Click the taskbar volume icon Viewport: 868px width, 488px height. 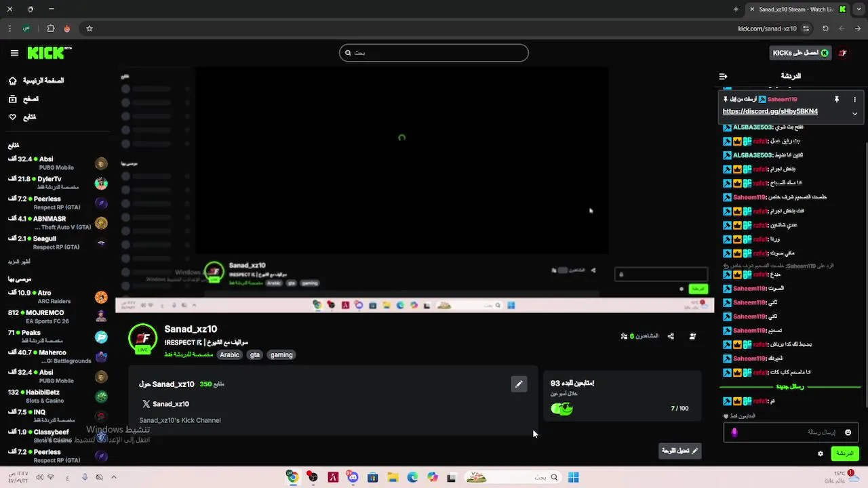pos(39,477)
